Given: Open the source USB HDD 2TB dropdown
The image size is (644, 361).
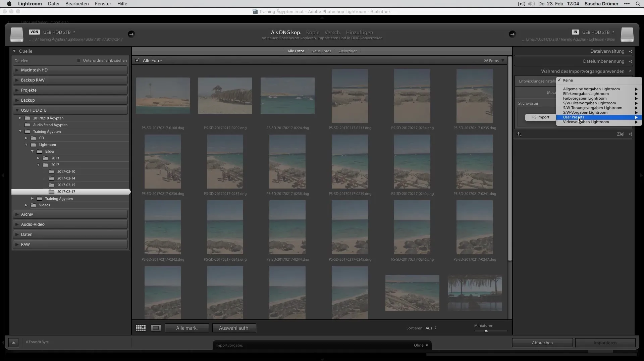Looking at the screenshot, I should point(59,32).
